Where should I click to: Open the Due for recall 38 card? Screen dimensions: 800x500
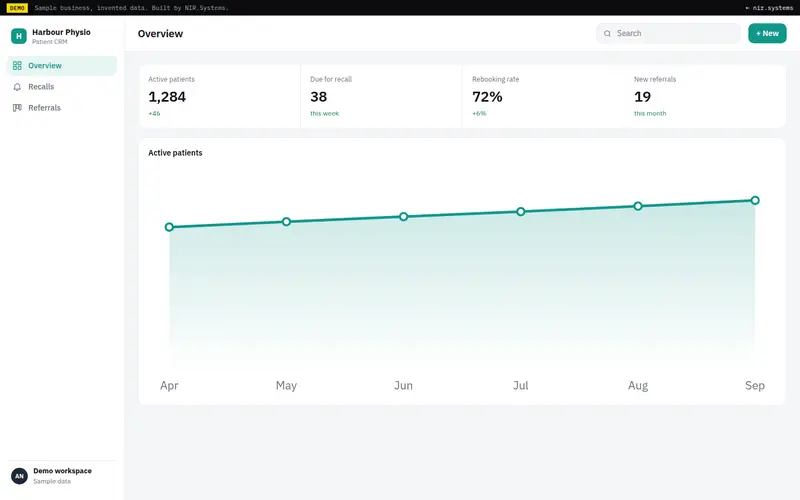coord(382,96)
